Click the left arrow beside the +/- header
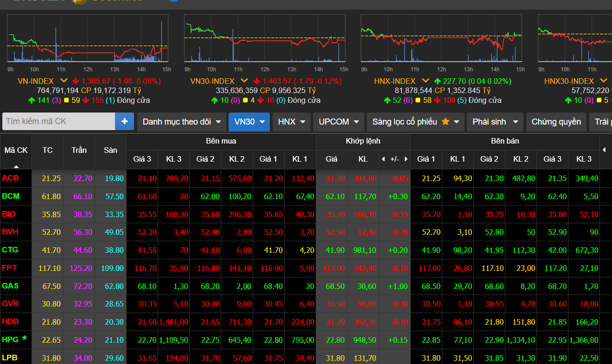The height and width of the screenshot is (364, 612). (383, 159)
